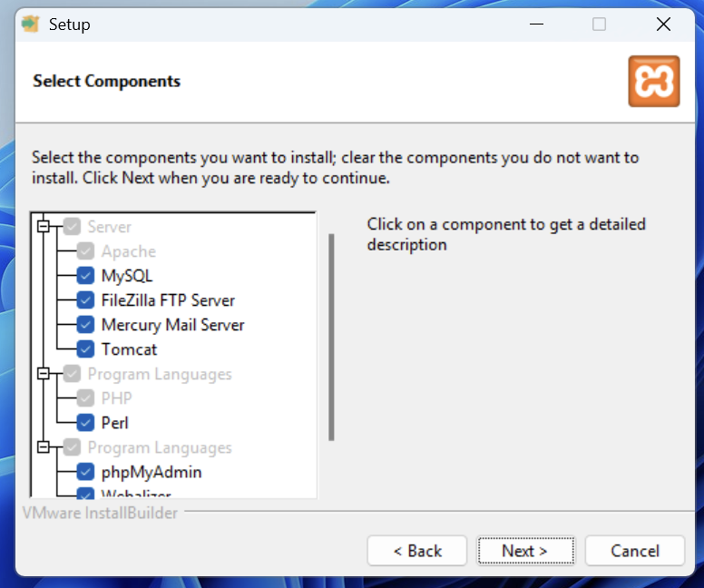
Task: Close the Setup window
Action: [x=663, y=24]
